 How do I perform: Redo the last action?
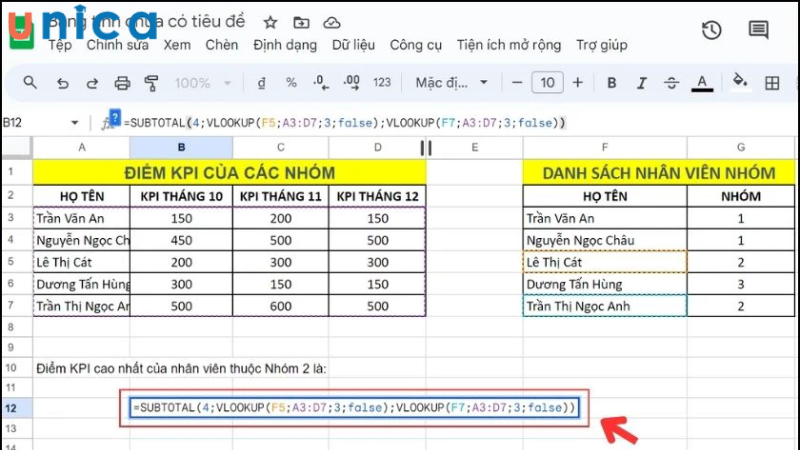tap(92, 83)
